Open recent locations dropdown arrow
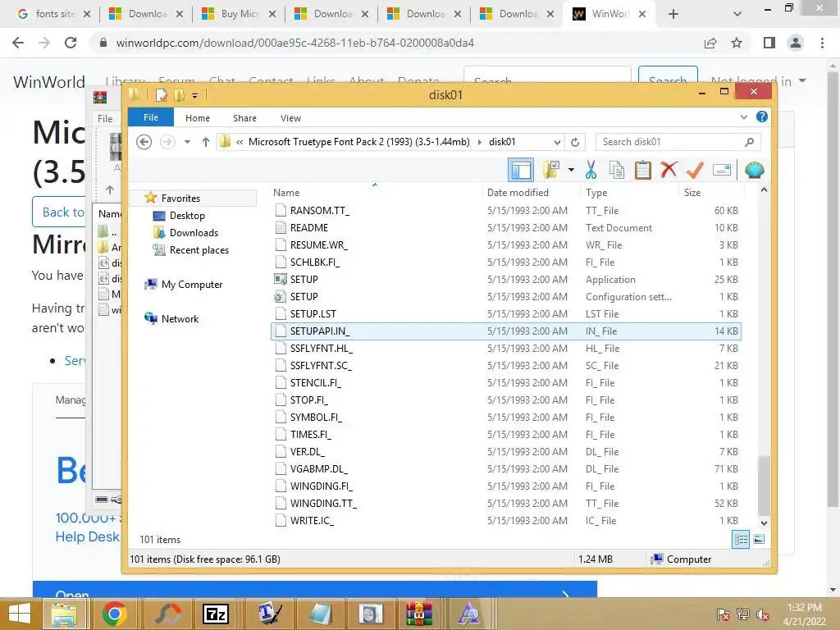 tap(187, 142)
